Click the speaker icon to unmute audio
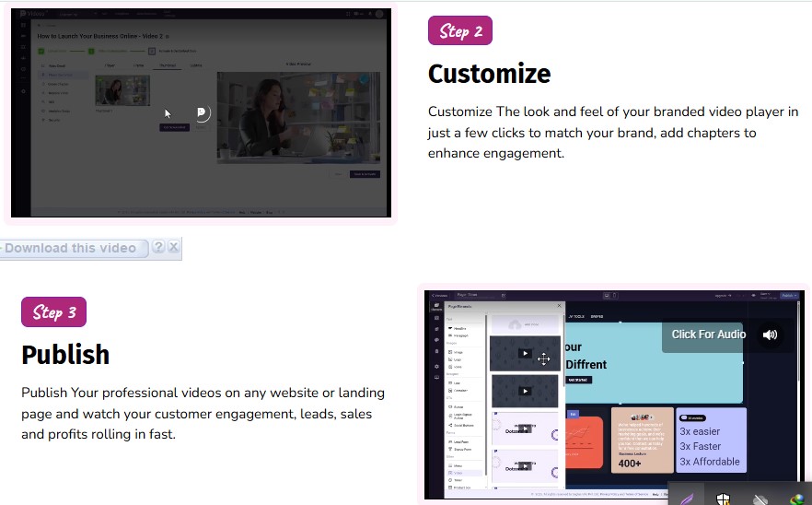 [x=770, y=335]
